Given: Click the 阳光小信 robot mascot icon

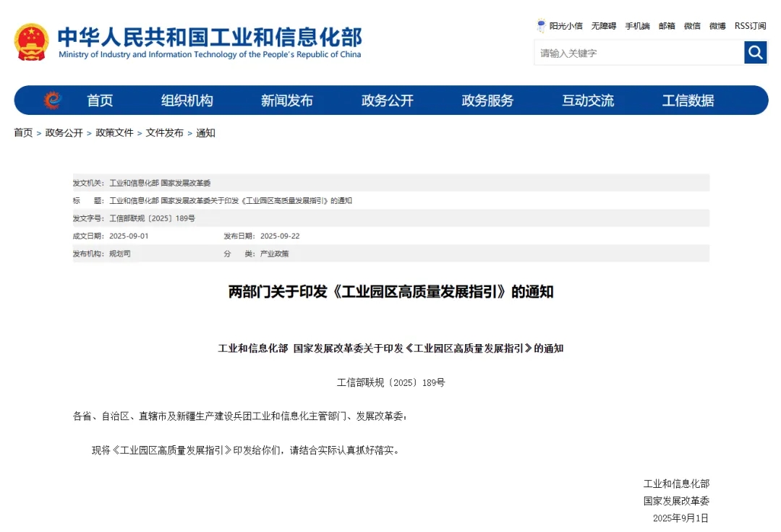Looking at the screenshot, I should click(541, 25).
